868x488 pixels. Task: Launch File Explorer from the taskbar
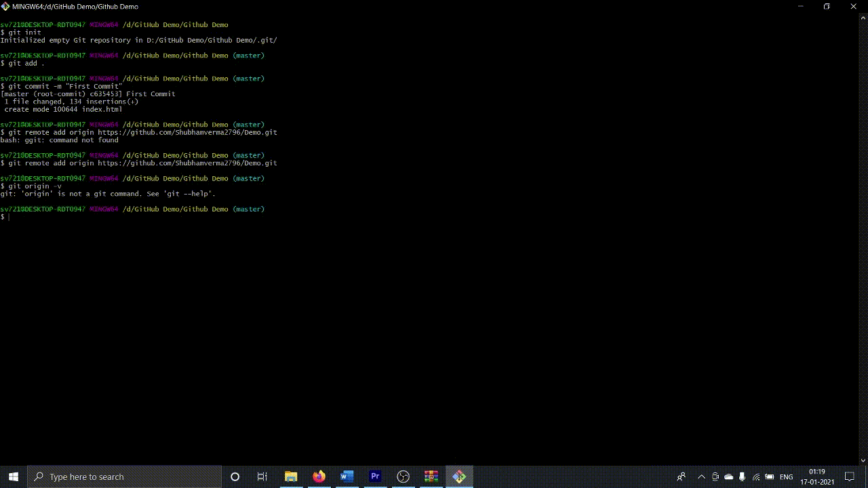coord(291,476)
